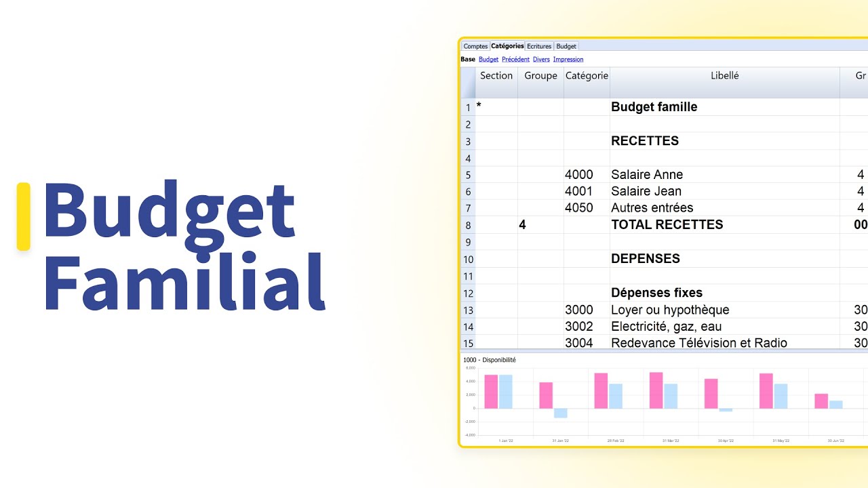Select the Catégories tab

(x=507, y=46)
